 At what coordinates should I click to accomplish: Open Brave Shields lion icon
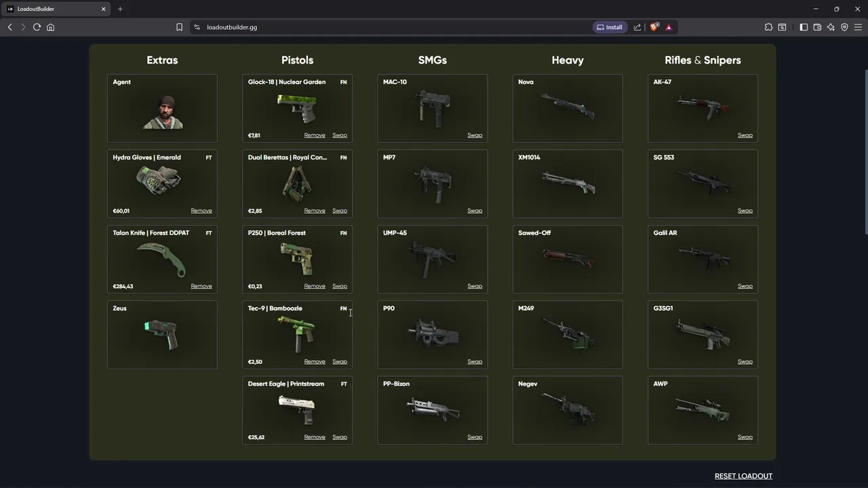click(x=654, y=27)
